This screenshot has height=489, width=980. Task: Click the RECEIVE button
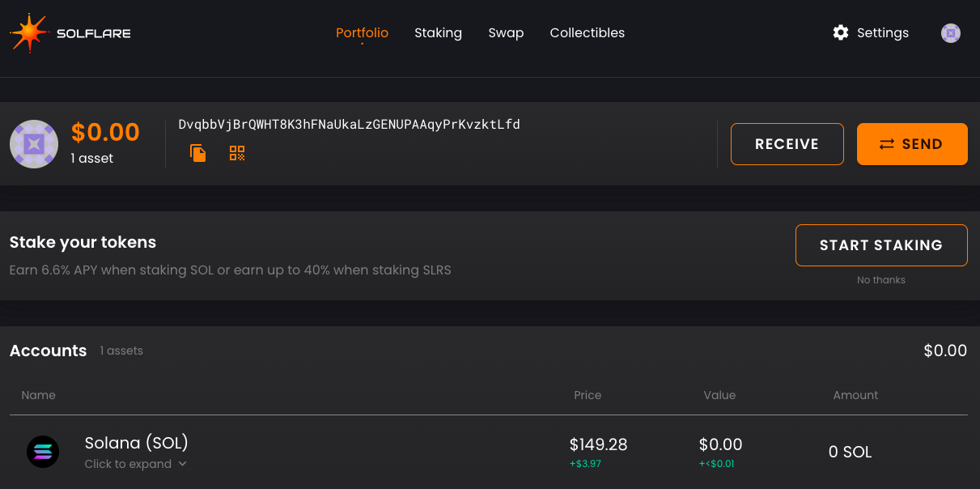[787, 144]
